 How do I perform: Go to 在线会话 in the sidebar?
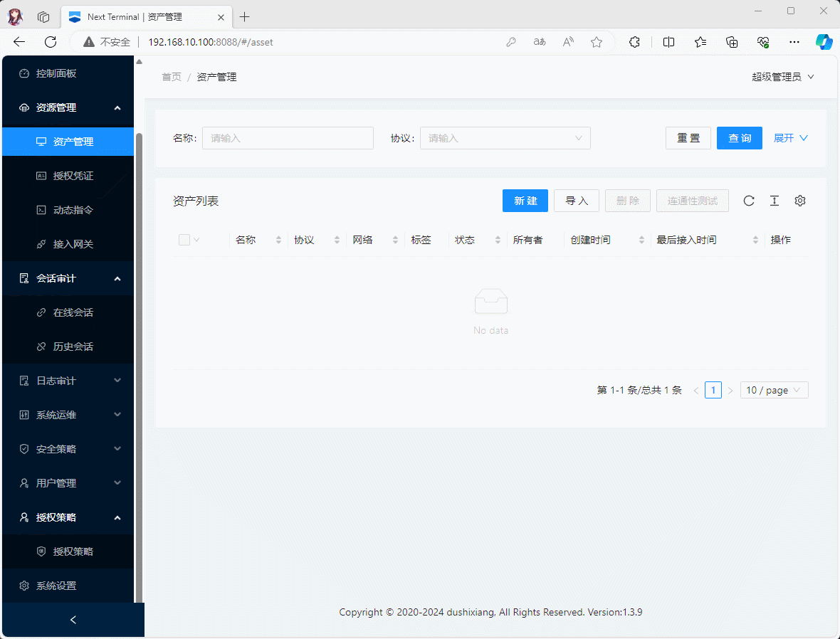click(73, 312)
